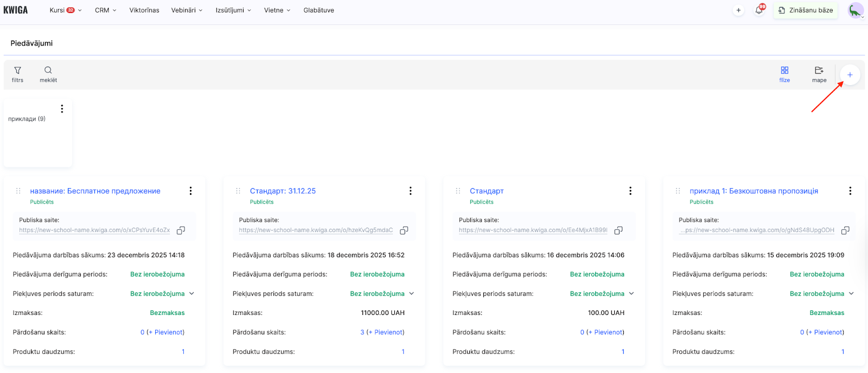Open three-dot menu of приклади folder

point(62,109)
